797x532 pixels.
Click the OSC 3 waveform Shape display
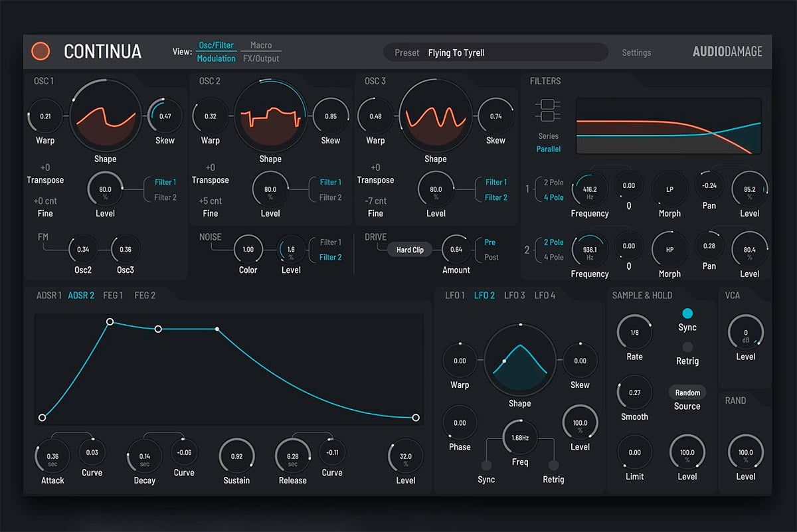[x=436, y=116]
